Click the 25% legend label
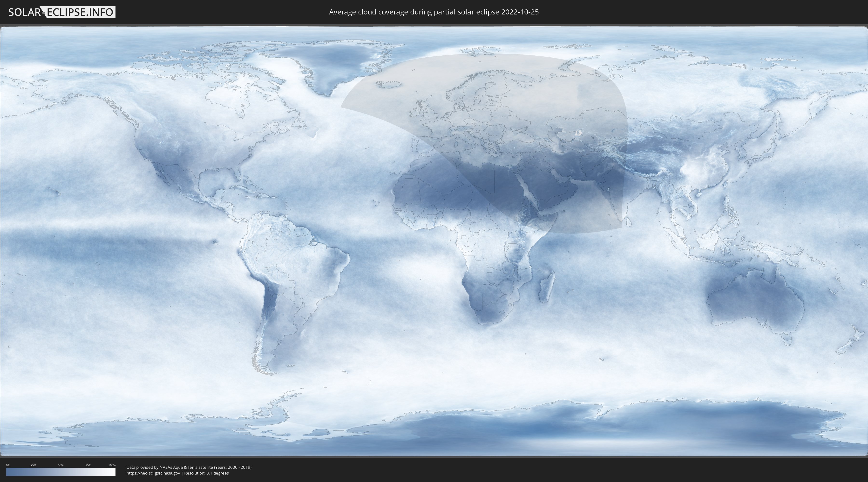This screenshot has height=482, width=868. pos(33,465)
